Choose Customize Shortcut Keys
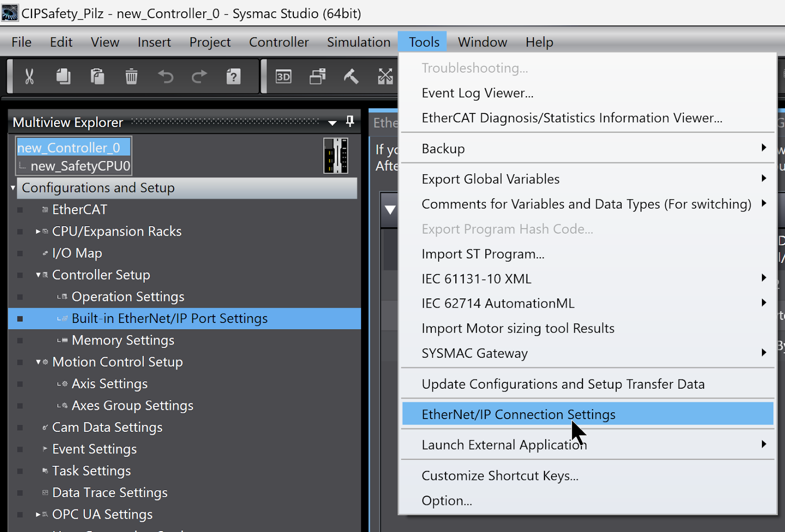785x532 pixels. tap(588, 476)
